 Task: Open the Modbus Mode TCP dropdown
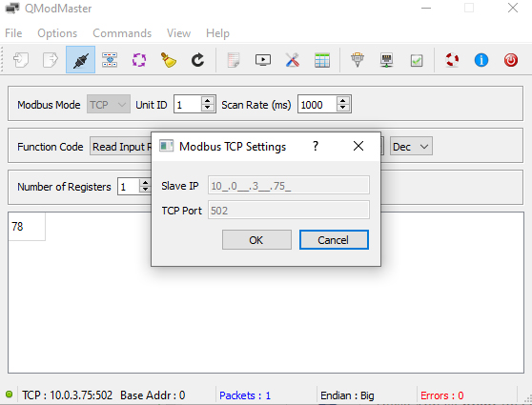click(x=109, y=104)
